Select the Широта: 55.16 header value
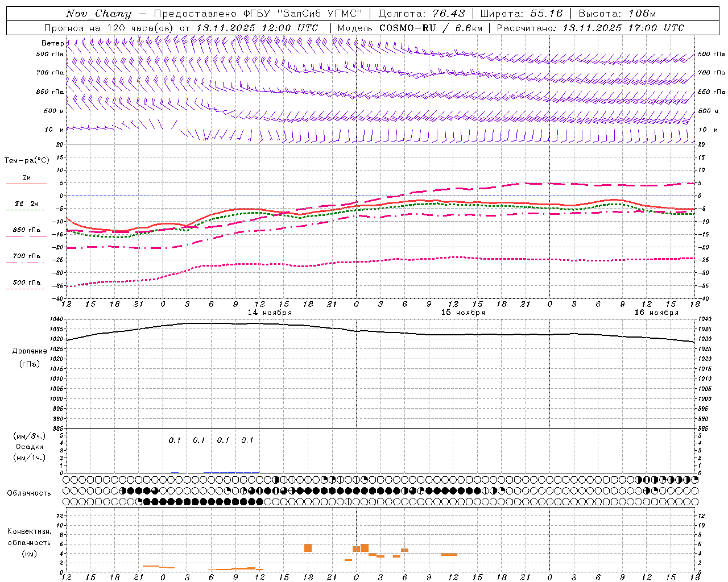Screen dimensions: 728x582 pyautogui.click(x=522, y=14)
